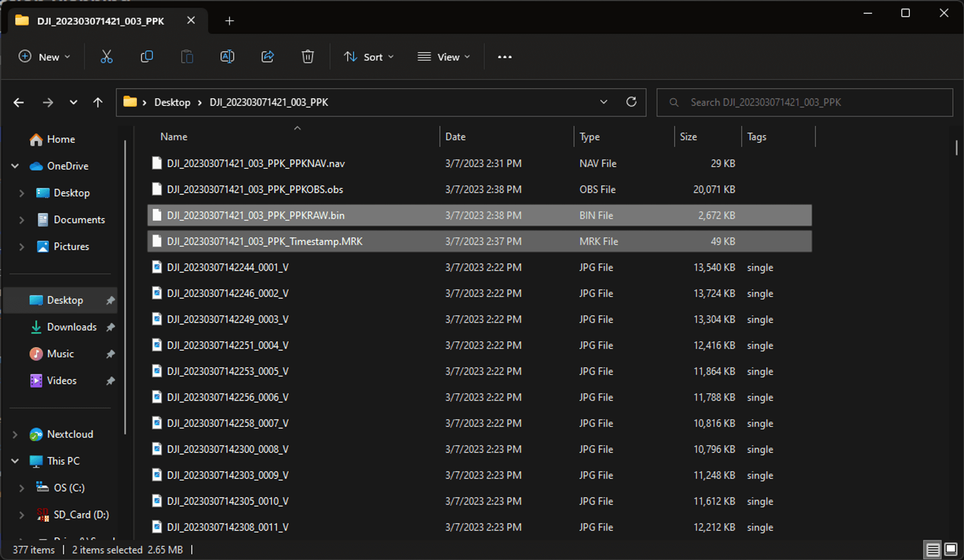
Task: Open the View options menu
Action: 443,56
